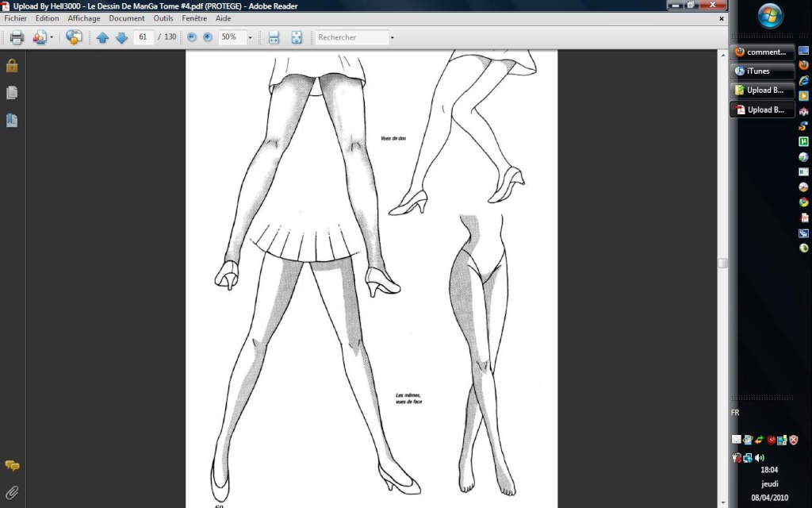Click the zoom out minus button
812x508 pixels.
192,37
